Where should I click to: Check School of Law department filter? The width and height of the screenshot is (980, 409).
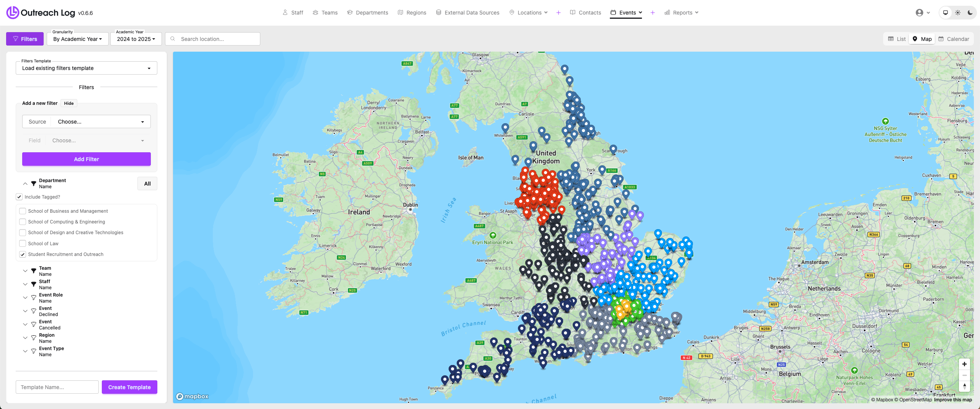tap(23, 243)
